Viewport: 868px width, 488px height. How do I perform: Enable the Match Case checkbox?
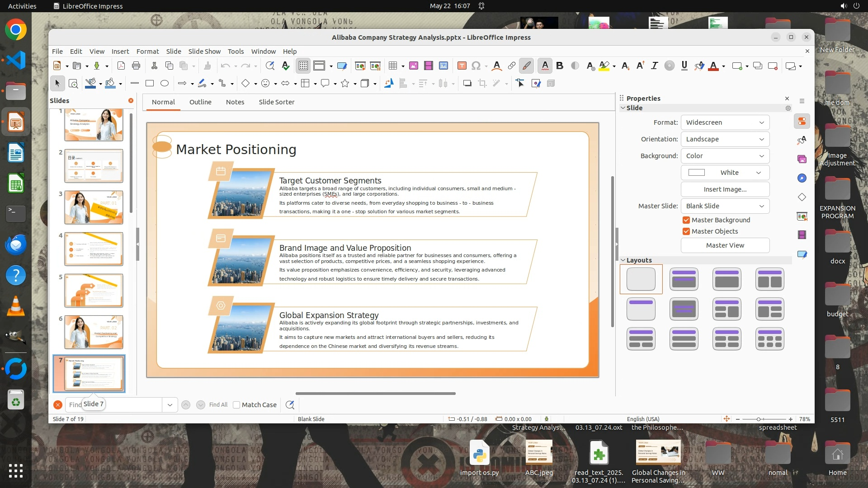pyautogui.click(x=236, y=405)
